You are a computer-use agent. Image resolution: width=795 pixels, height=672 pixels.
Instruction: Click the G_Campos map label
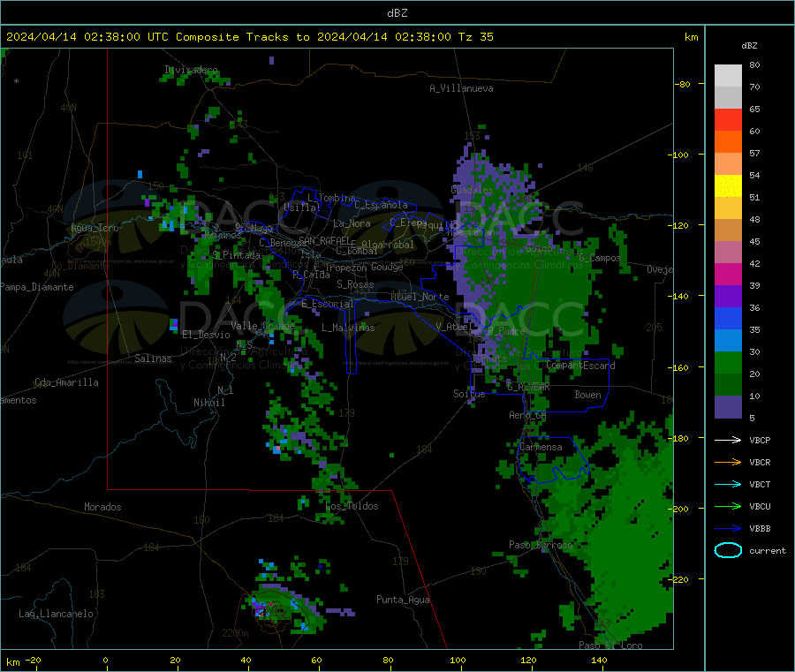[x=600, y=258]
